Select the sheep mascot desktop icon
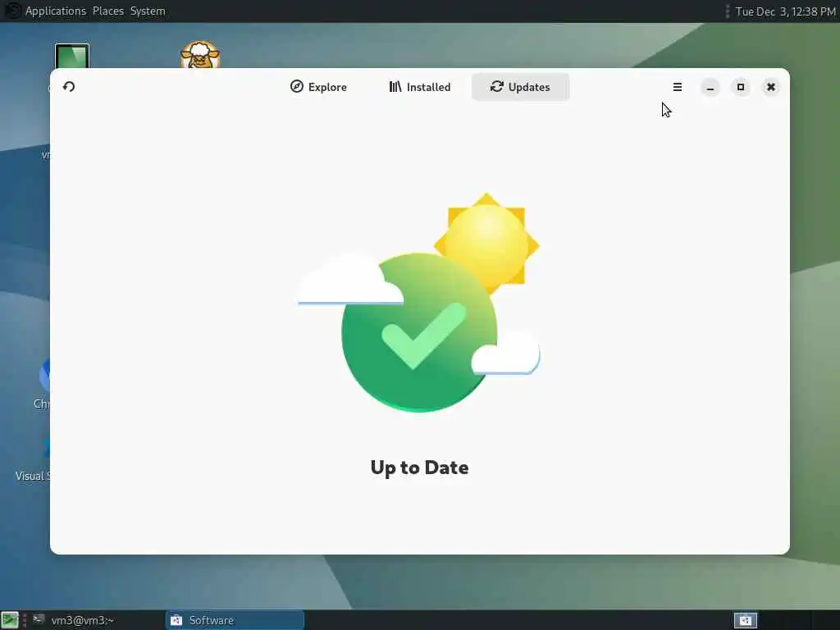Viewport: 840px width, 630px height. pos(200,54)
